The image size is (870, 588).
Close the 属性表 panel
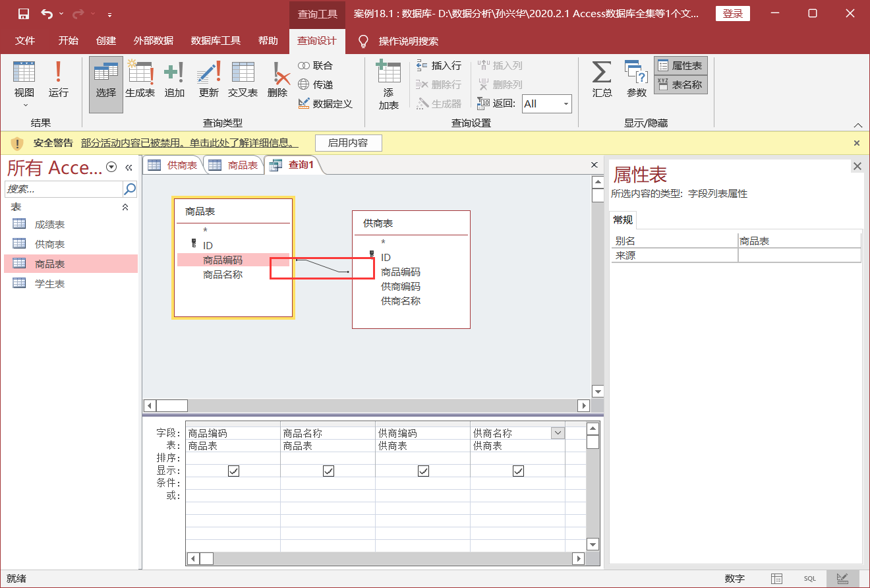pos(857,166)
